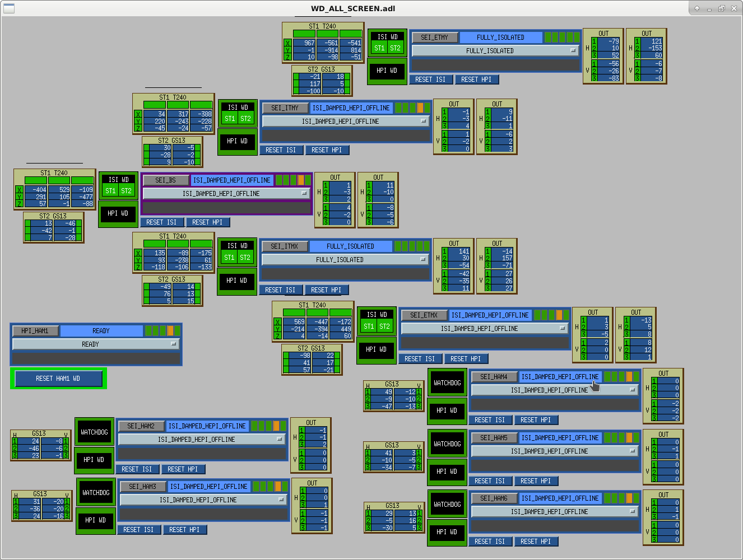Open the HPI WD block for SEI_HAM6
The height and width of the screenshot is (560, 743).
click(447, 532)
